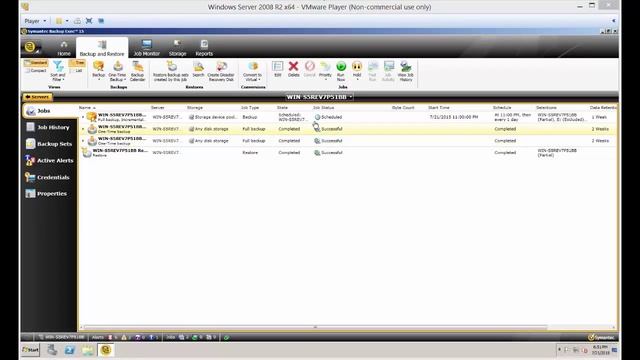Click the Alerts status bar section
Viewport: 640px width, 360px height.
click(124, 337)
